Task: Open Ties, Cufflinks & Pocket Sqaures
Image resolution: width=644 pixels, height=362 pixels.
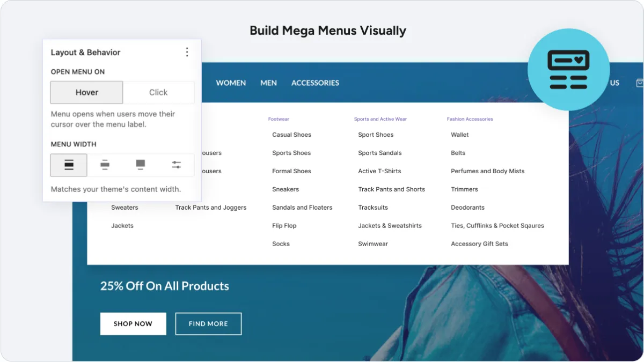Action: [497, 226]
